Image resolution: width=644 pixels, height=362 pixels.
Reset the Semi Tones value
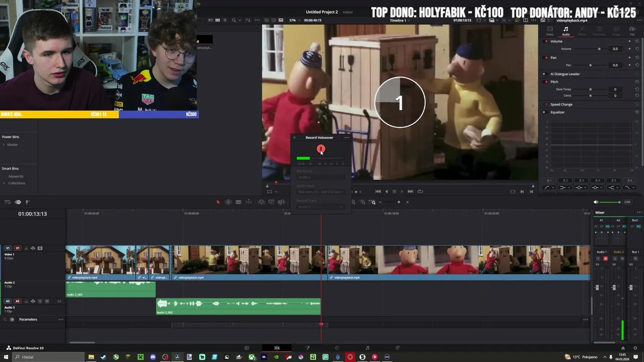(x=637, y=89)
